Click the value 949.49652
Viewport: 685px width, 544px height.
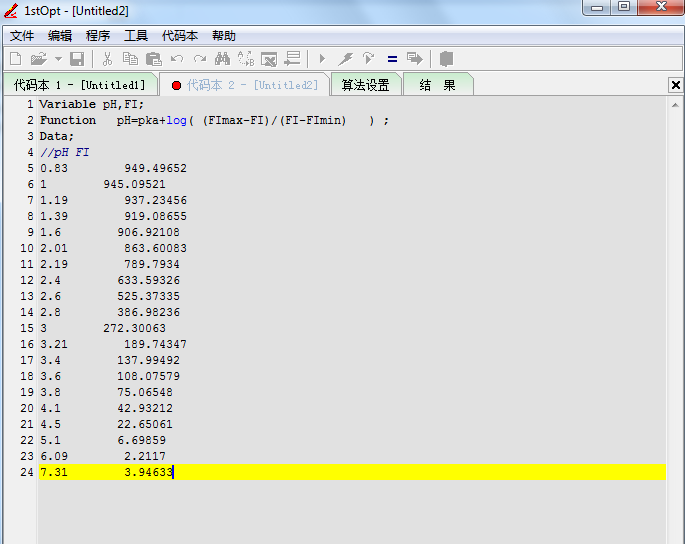156,168
